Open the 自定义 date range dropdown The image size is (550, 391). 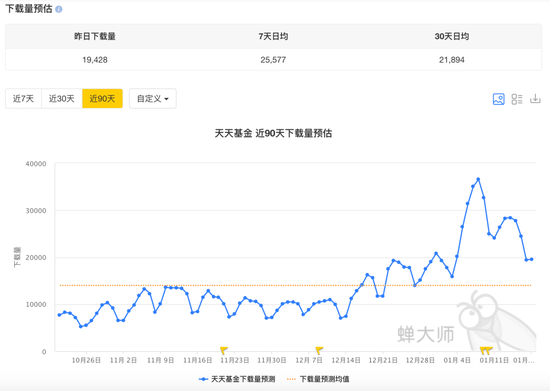click(153, 99)
